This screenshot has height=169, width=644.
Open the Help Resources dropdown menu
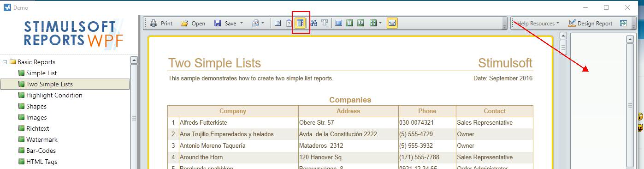538,23
